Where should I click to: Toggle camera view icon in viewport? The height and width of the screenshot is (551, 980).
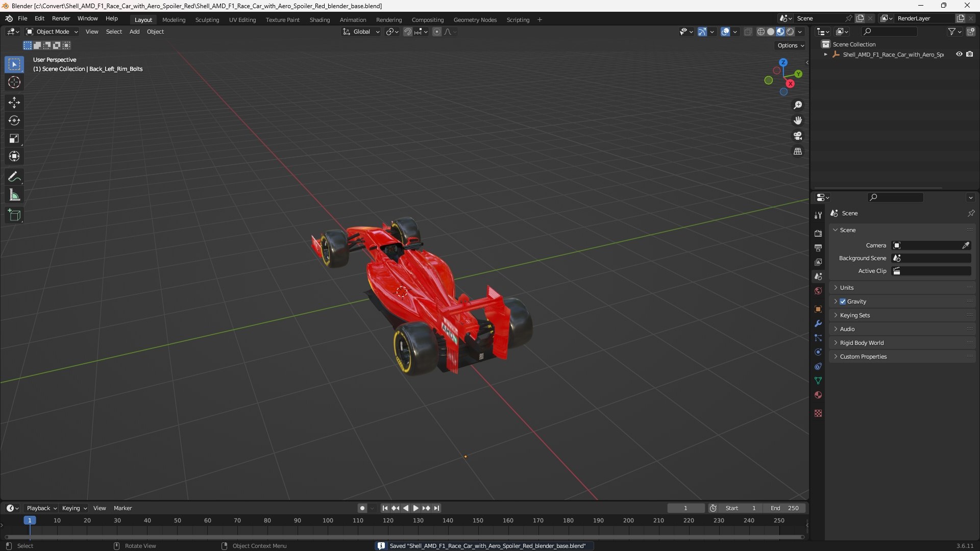[x=798, y=136]
